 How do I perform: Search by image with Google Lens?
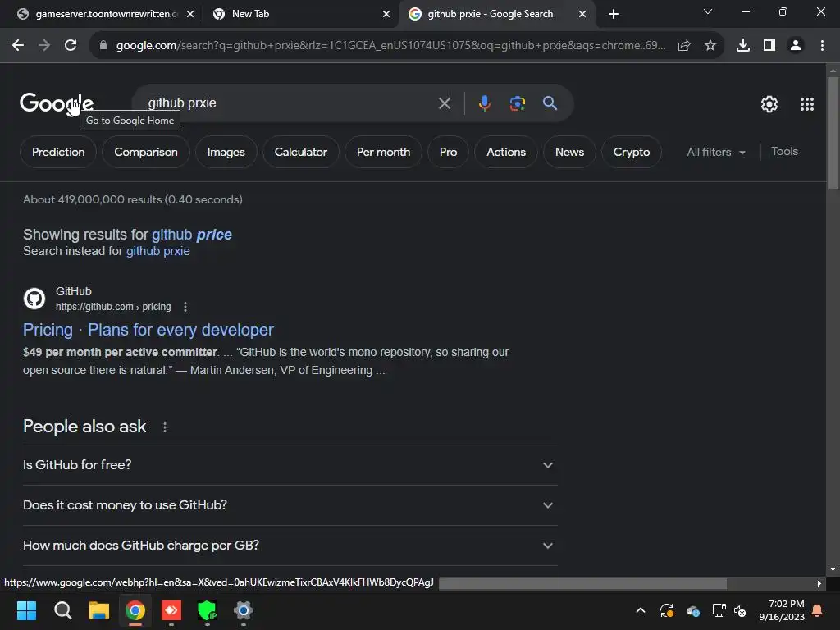(x=518, y=103)
